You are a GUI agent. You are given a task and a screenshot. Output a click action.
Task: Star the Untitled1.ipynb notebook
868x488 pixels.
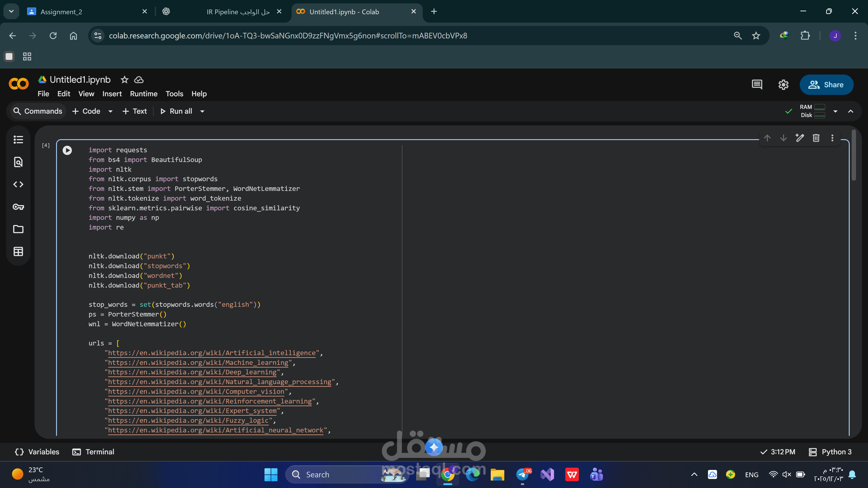(124, 80)
